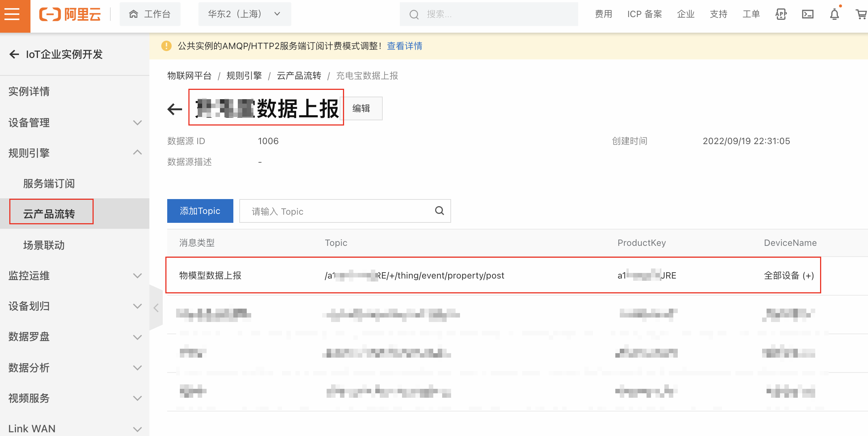Launch Cloud Shell terminal icon
This screenshot has height=436, width=868.
point(807,14)
